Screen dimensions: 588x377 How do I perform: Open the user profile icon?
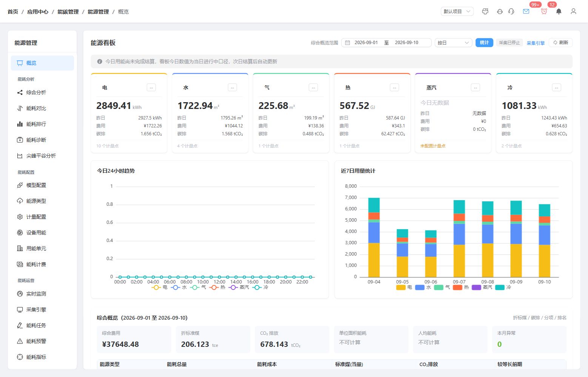point(573,11)
